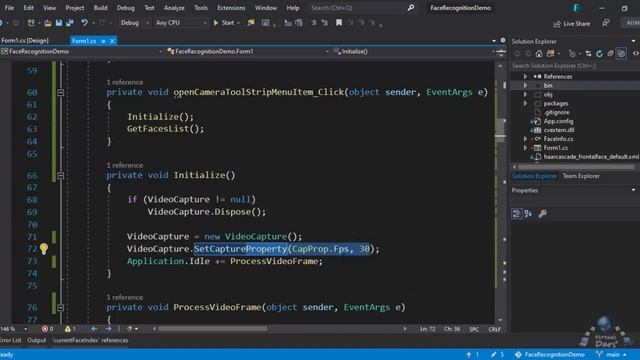
Task: Open the Initialize() member dropdown
Action: 413,51
